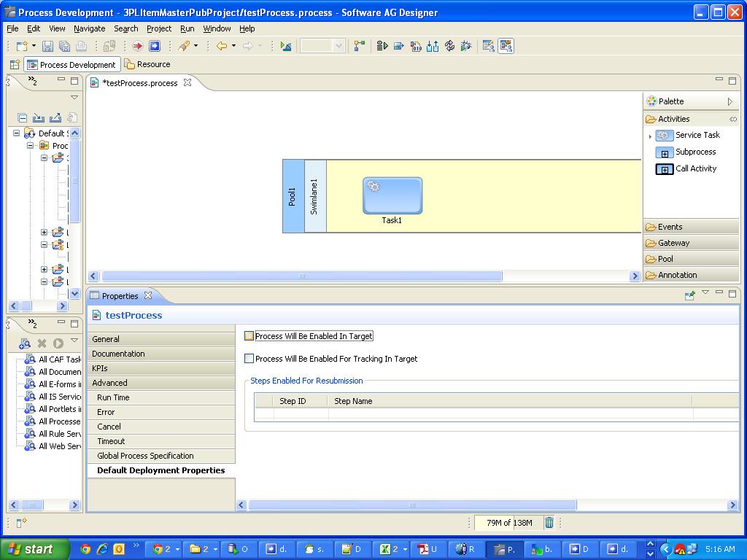Click the blue square arrow toolbar icon
This screenshot has height=560, width=747.
(155, 46)
